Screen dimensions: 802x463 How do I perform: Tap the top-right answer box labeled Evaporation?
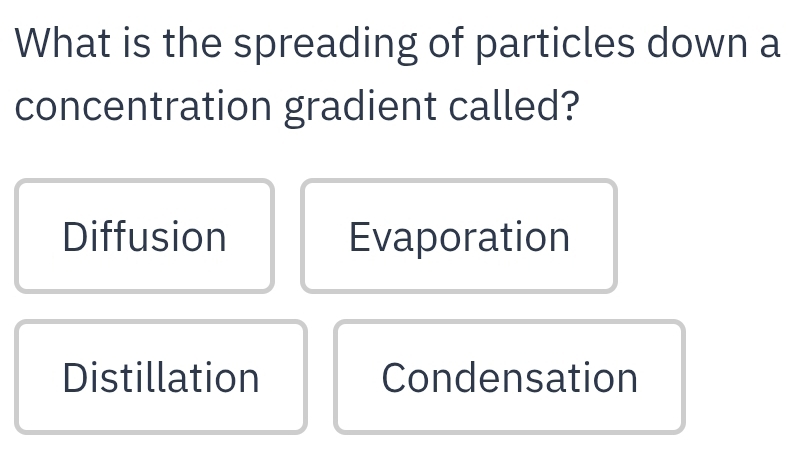(x=459, y=236)
